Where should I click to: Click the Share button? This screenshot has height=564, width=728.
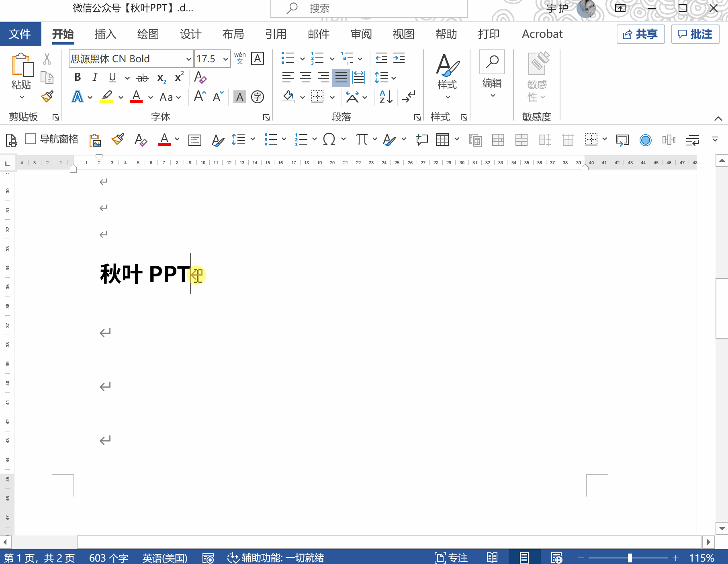640,34
